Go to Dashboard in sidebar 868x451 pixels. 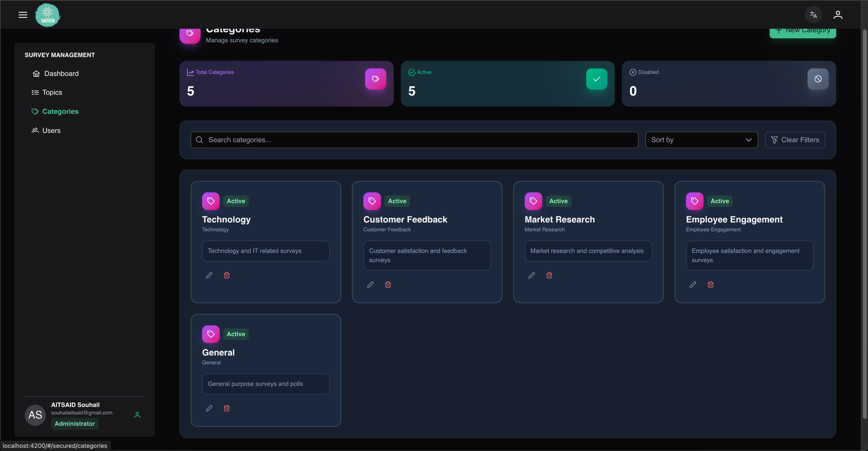56,74
